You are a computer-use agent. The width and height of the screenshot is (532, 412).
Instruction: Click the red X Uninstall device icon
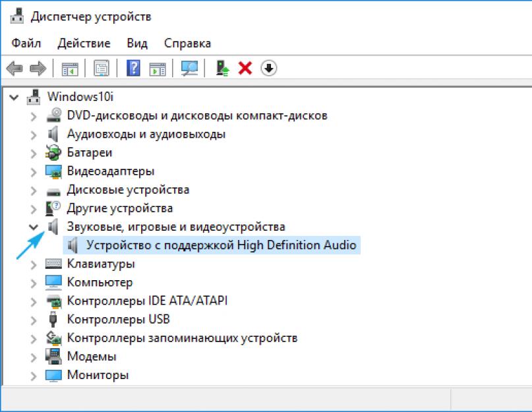pyautogui.click(x=245, y=68)
